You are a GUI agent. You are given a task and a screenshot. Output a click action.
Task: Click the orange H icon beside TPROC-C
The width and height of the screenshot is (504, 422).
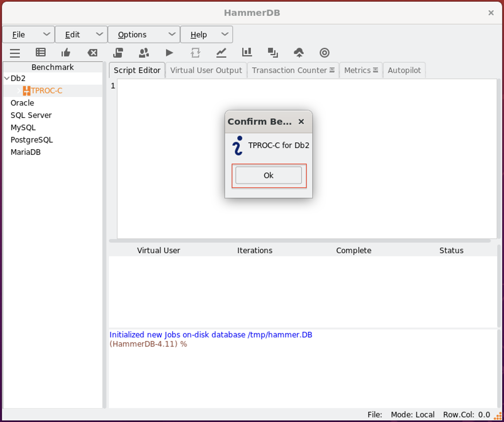[x=26, y=91]
